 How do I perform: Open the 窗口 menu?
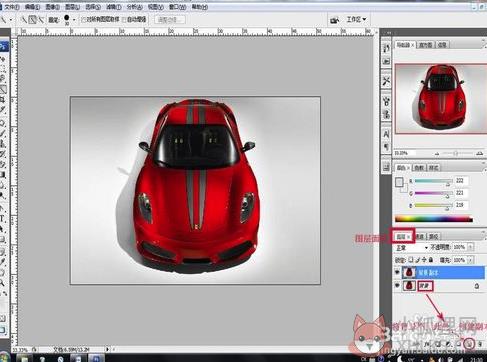(177, 6)
